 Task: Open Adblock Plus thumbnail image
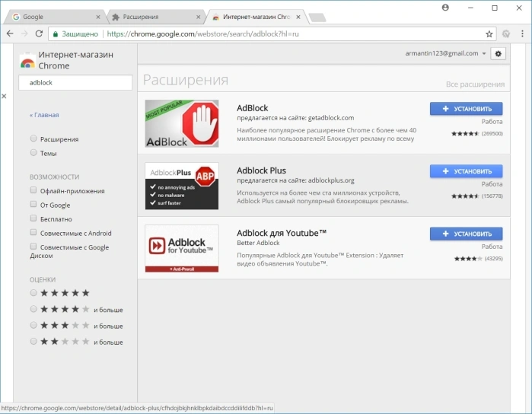182,186
